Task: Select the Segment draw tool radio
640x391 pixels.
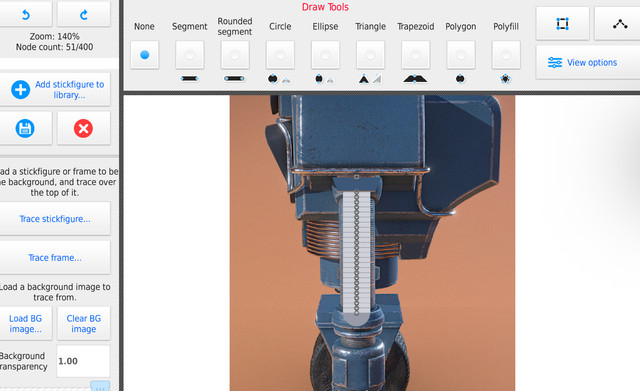Action: point(190,55)
